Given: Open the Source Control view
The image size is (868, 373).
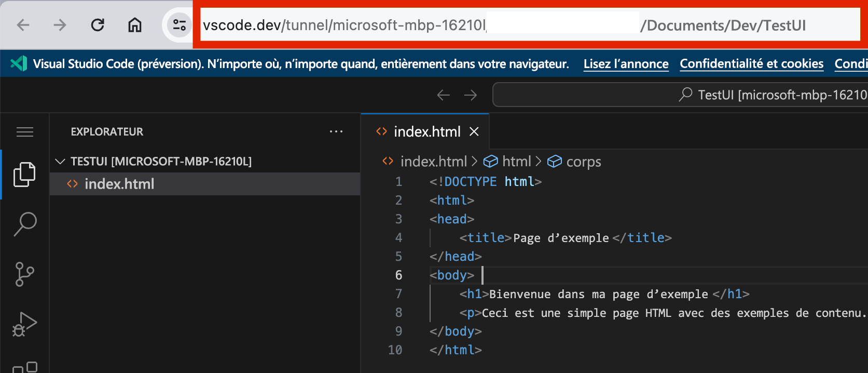Looking at the screenshot, I should [x=24, y=274].
